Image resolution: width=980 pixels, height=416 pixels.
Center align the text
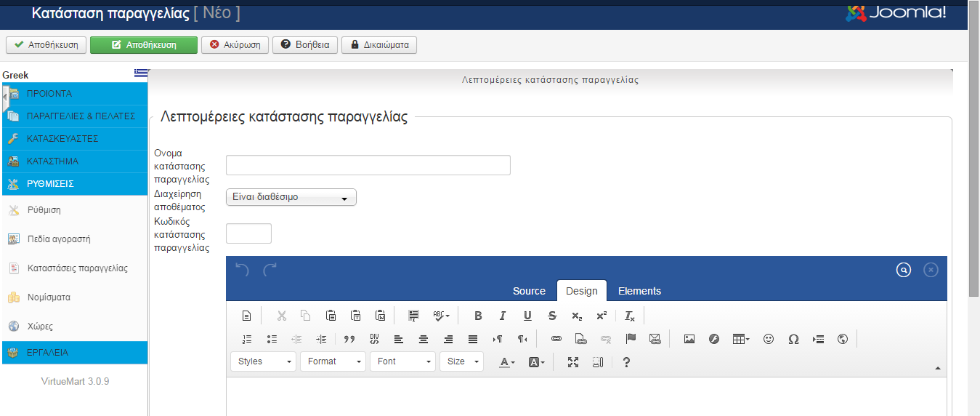point(424,339)
